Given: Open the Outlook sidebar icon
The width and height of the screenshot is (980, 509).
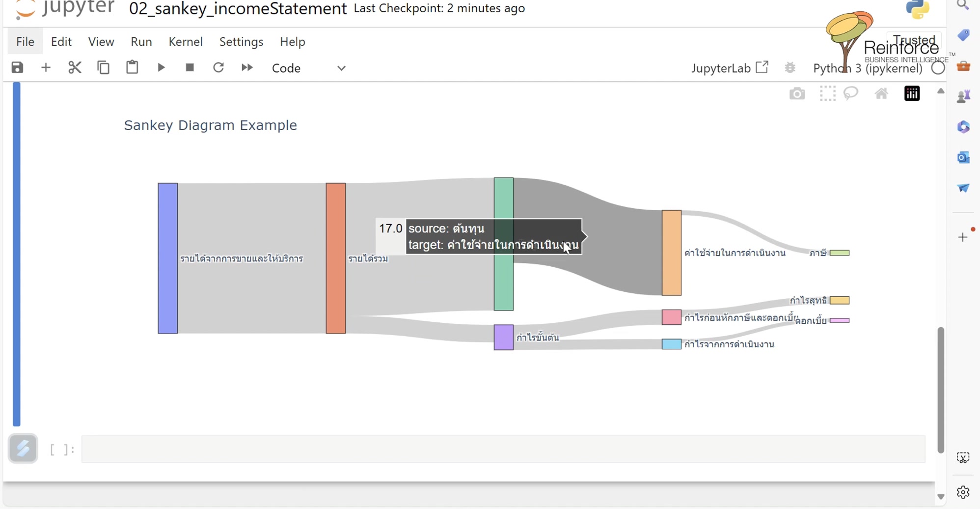Looking at the screenshot, I should coord(963,157).
